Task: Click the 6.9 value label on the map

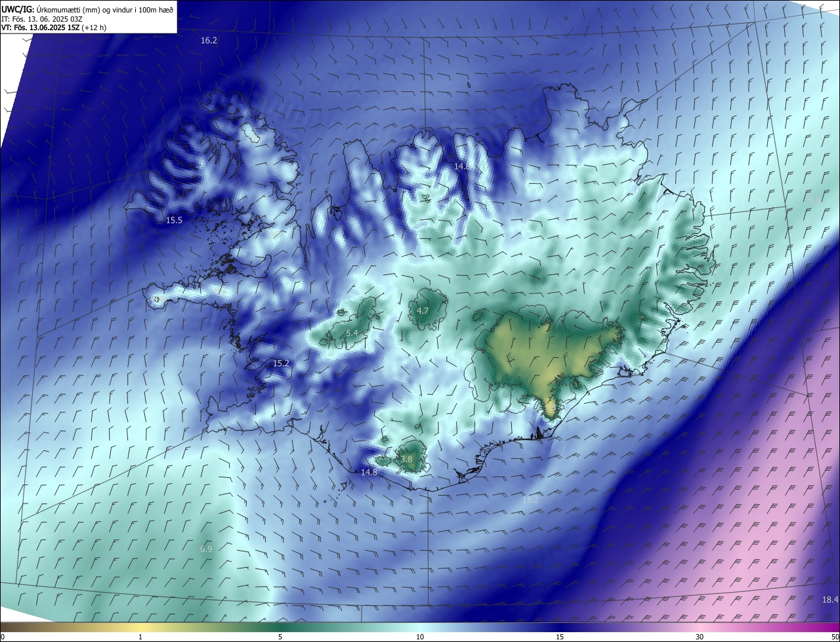Action: [x=206, y=549]
